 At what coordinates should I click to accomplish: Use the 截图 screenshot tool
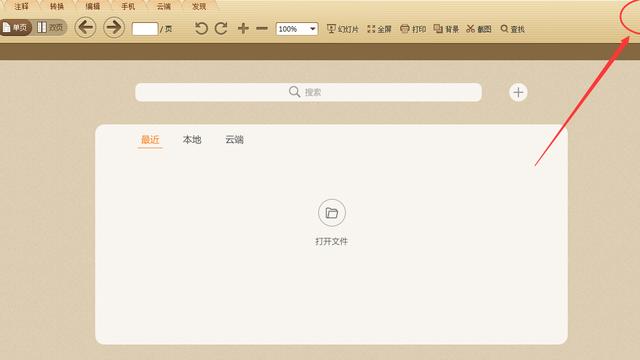coord(479,29)
